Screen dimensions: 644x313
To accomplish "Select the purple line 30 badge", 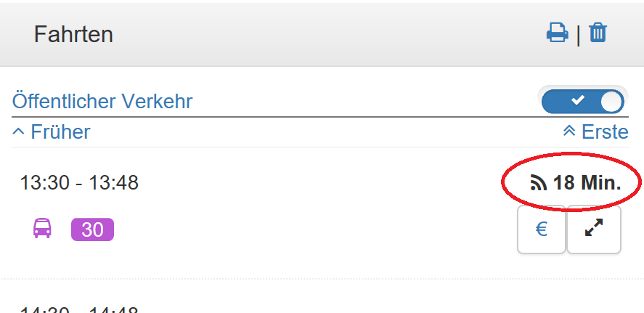I will pos(92,229).
